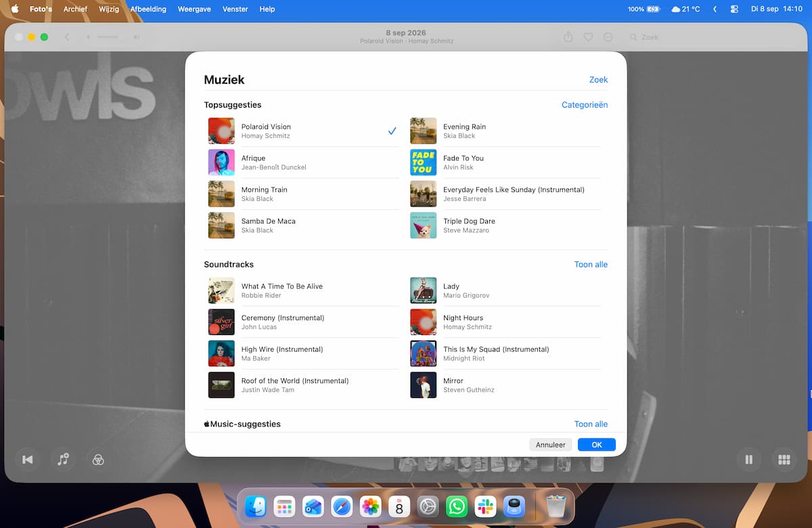Confirm with the OK button

(x=597, y=445)
